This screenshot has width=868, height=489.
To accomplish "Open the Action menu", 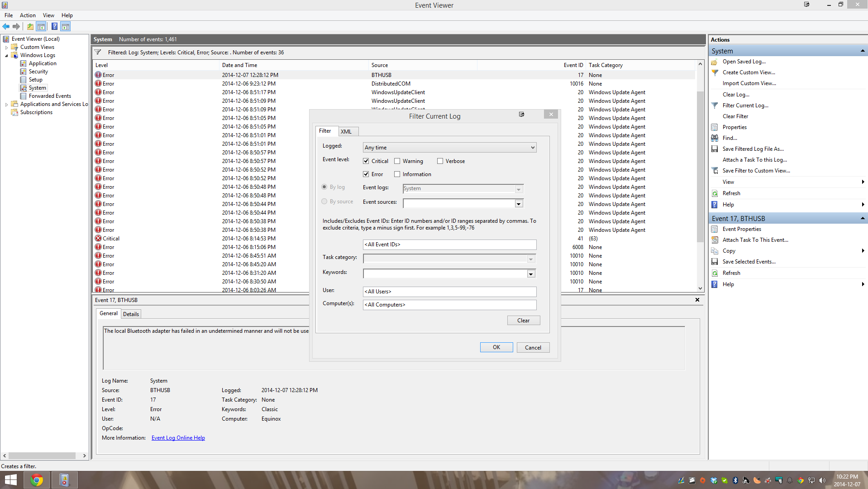I will pyautogui.click(x=28, y=15).
